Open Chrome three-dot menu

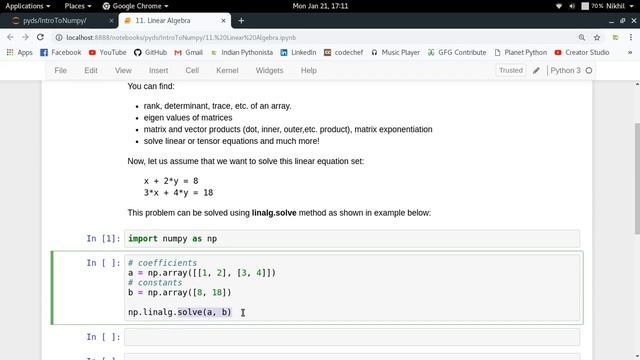[631, 38]
